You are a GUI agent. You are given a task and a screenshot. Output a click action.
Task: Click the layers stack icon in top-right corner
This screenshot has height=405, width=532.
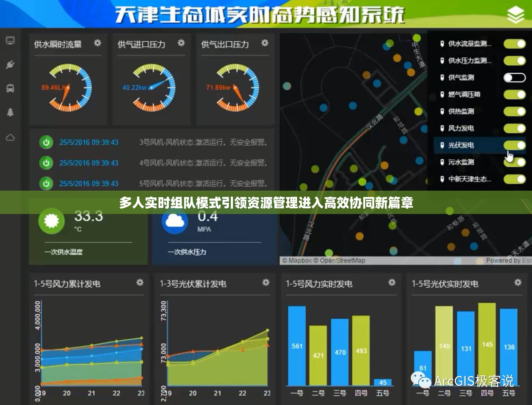pyautogui.click(x=516, y=14)
